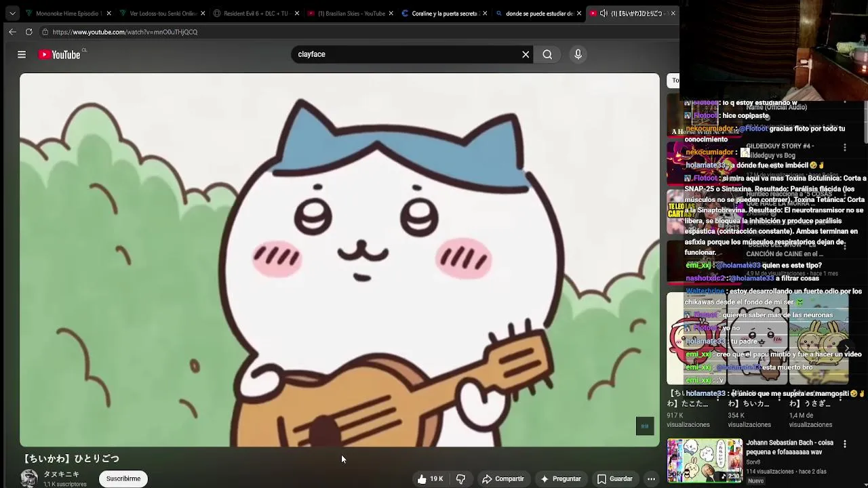Close the 'Brasilian Skies' tab
Screen dimensions: 868x488
coord(391,13)
